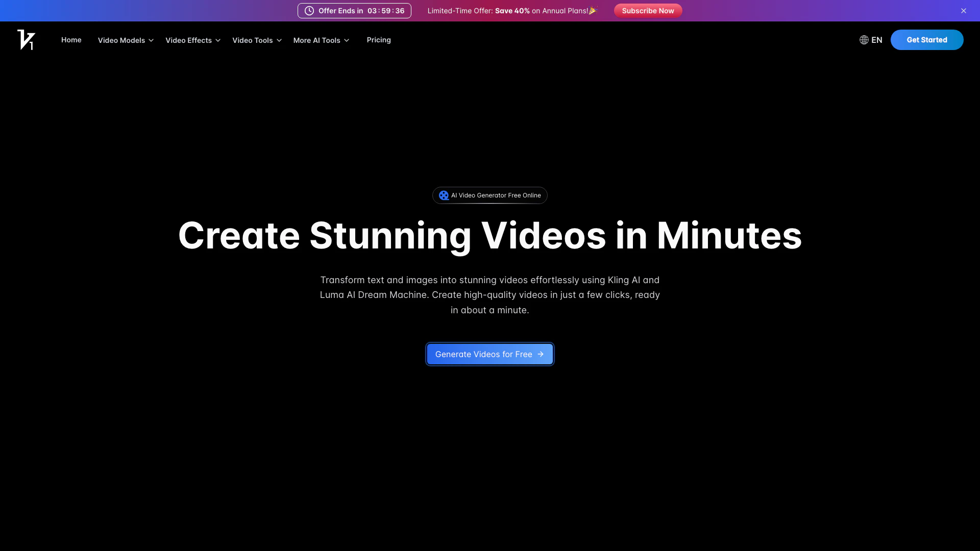Open the Pricing page link
This screenshot has width=980, height=551.
tap(378, 40)
